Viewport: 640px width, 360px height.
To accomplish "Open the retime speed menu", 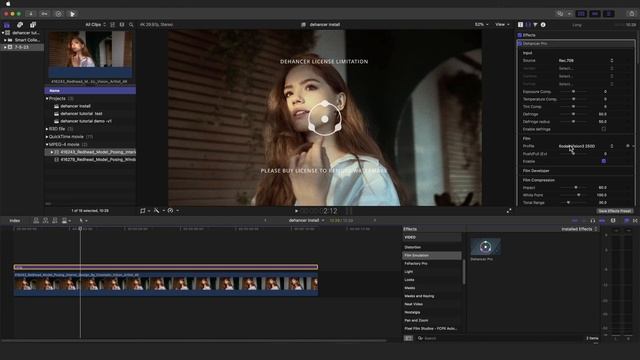I will pos(173,211).
